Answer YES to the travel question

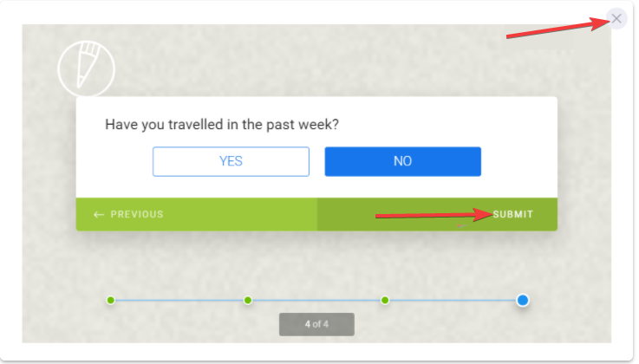231,161
